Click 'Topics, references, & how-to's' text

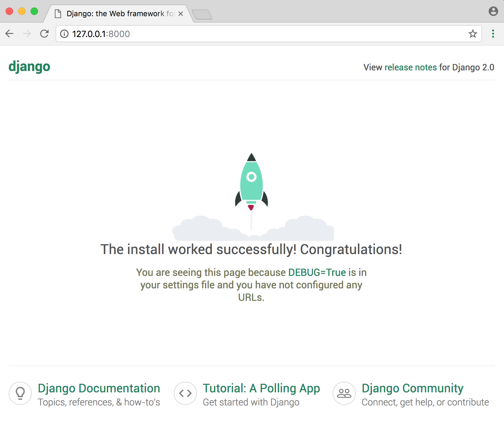[x=99, y=402]
